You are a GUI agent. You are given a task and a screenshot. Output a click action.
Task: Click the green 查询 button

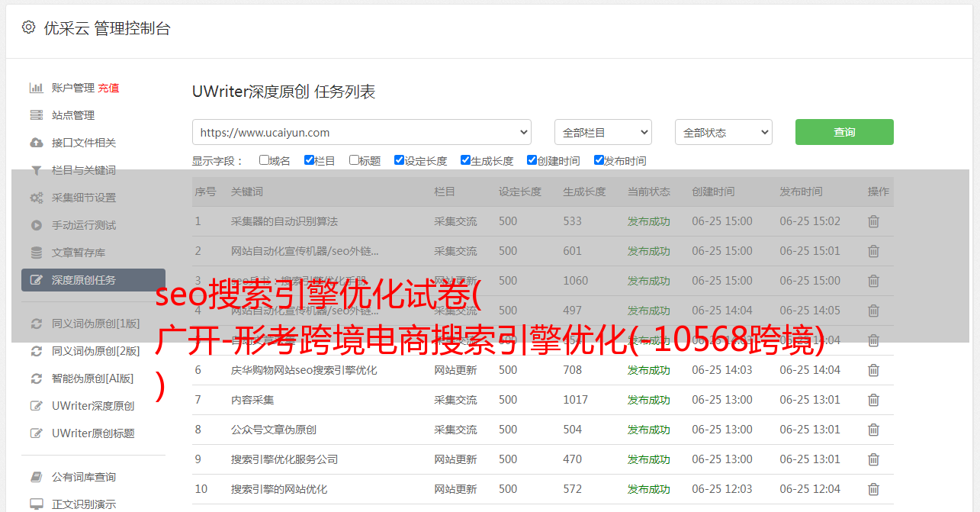pyautogui.click(x=844, y=132)
